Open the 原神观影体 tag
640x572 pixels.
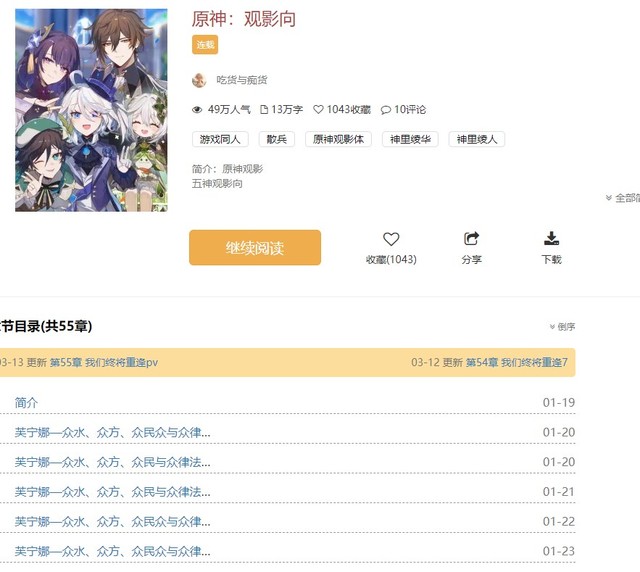pyautogui.click(x=338, y=139)
